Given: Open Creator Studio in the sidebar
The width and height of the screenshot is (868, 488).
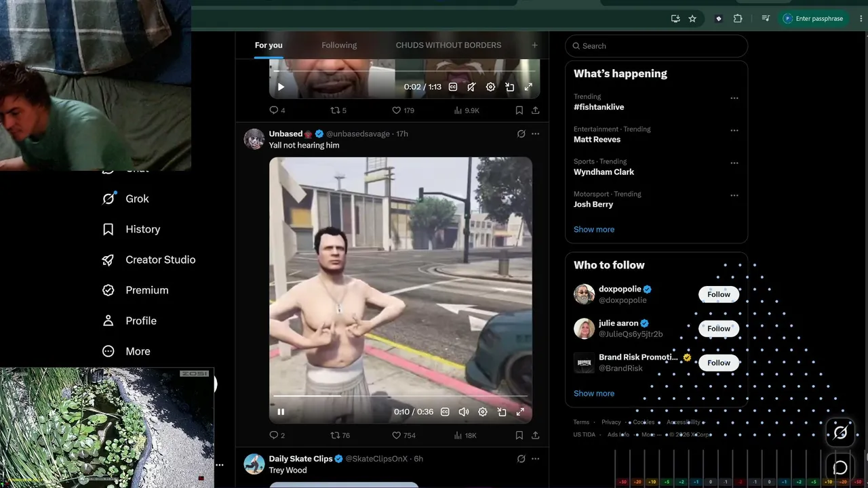Looking at the screenshot, I should click(149, 260).
